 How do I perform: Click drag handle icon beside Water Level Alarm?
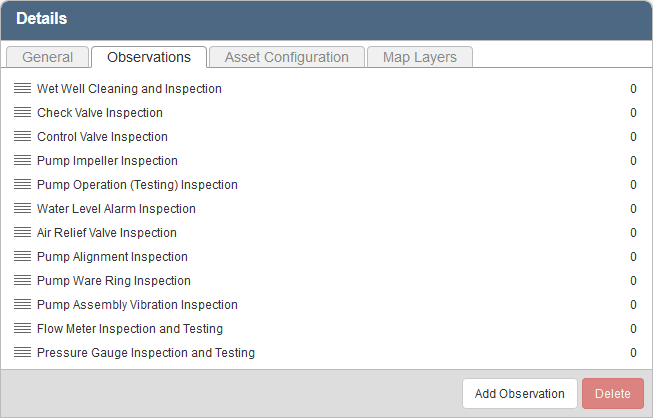click(x=22, y=209)
